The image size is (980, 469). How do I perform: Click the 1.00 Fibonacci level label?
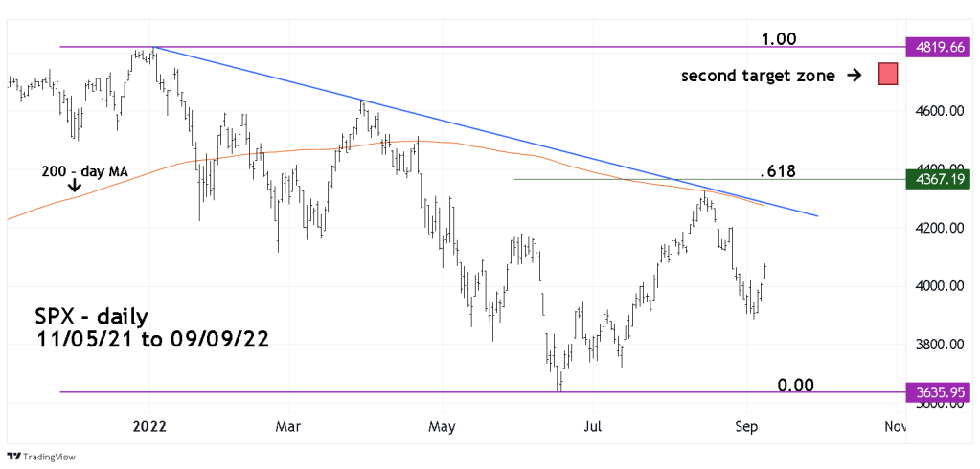[780, 39]
